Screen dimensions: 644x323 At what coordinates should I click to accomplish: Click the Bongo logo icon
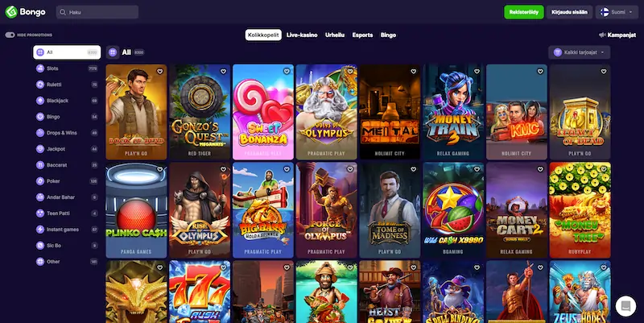11,12
